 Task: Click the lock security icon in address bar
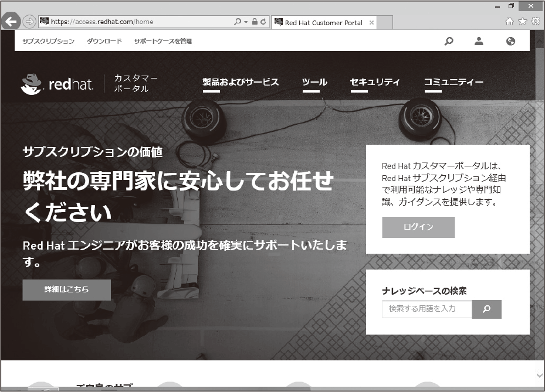pos(255,22)
